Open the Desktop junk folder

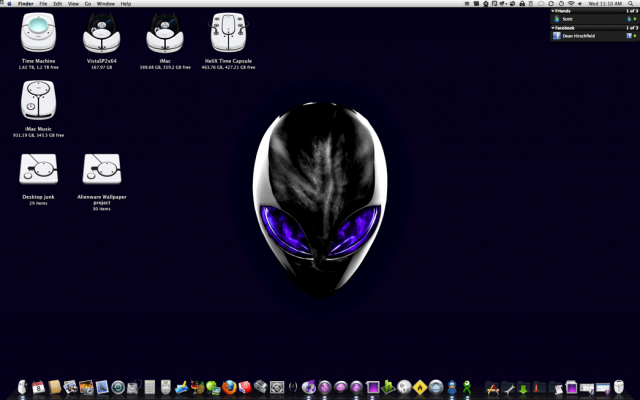click(38, 169)
